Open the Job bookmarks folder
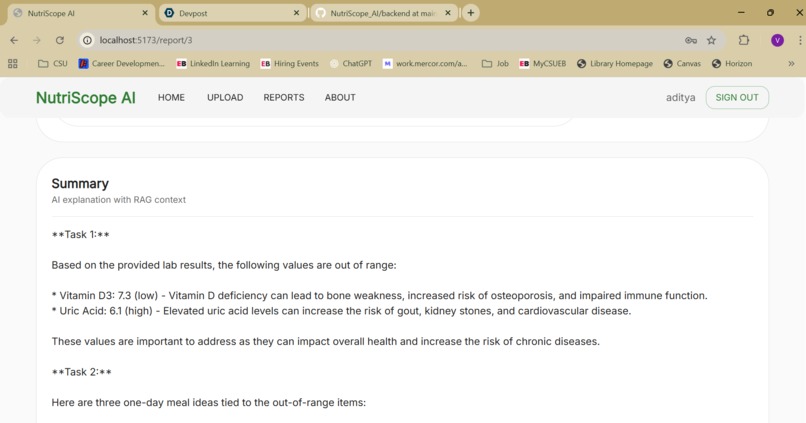Screen dimensions: 806x423 tap(495, 64)
